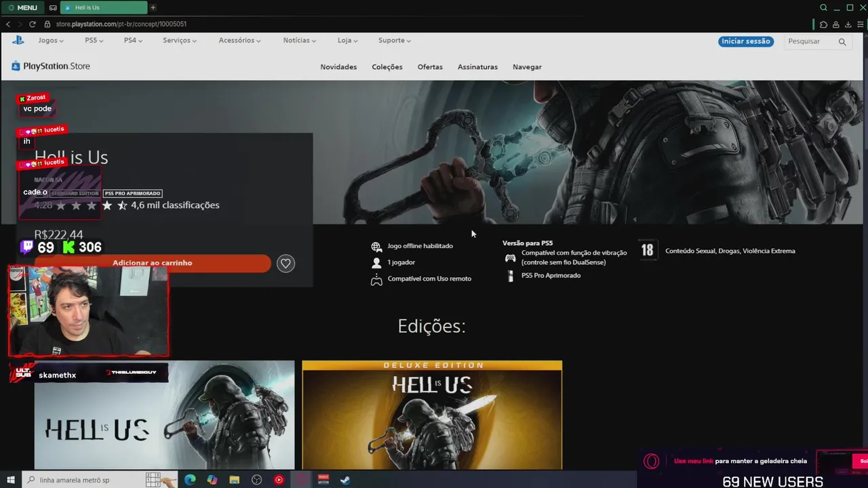This screenshot has height=488, width=868.
Task: Click the Kick viewer count icon overlay
Action: pos(69,247)
